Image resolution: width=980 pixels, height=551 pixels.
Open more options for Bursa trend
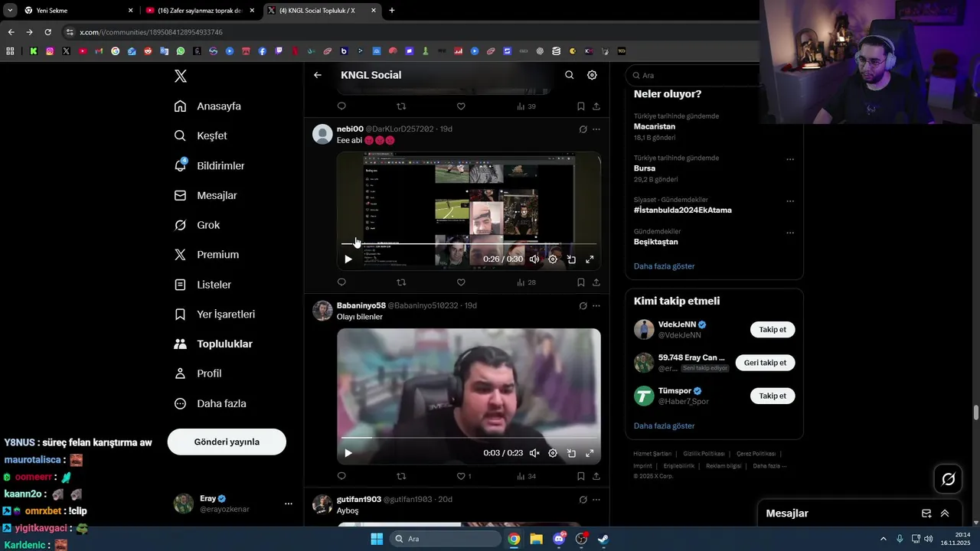tap(790, 159)
